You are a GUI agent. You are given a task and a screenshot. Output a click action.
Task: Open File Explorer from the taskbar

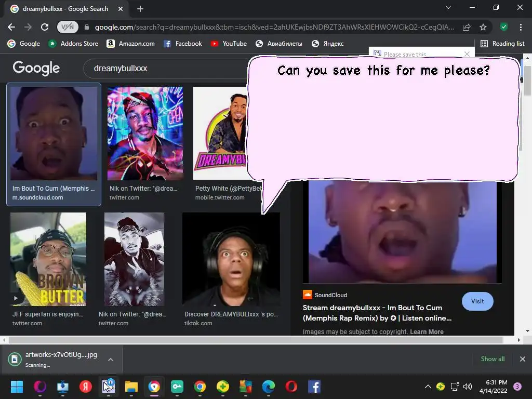[131, 387]
